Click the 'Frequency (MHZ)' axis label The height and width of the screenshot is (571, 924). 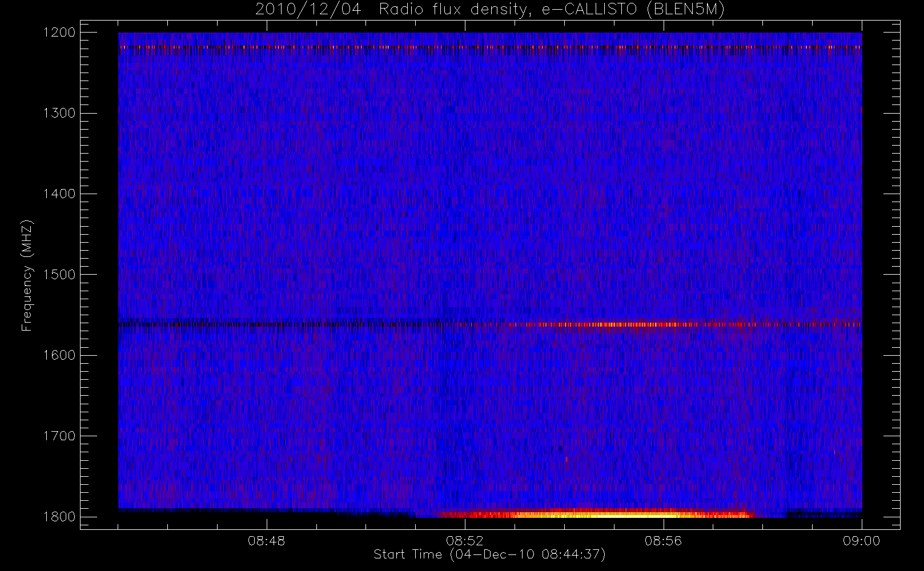[27, 275]
